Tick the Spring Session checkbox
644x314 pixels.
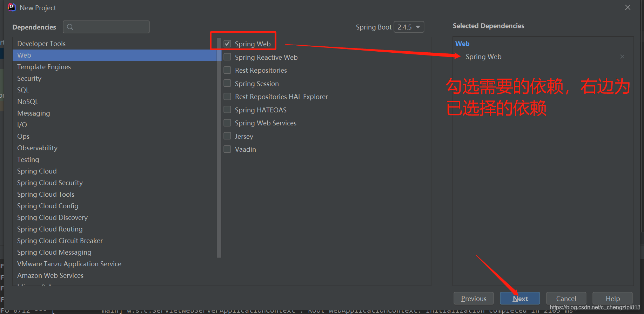pyautogui.click(x=227, y=83)
